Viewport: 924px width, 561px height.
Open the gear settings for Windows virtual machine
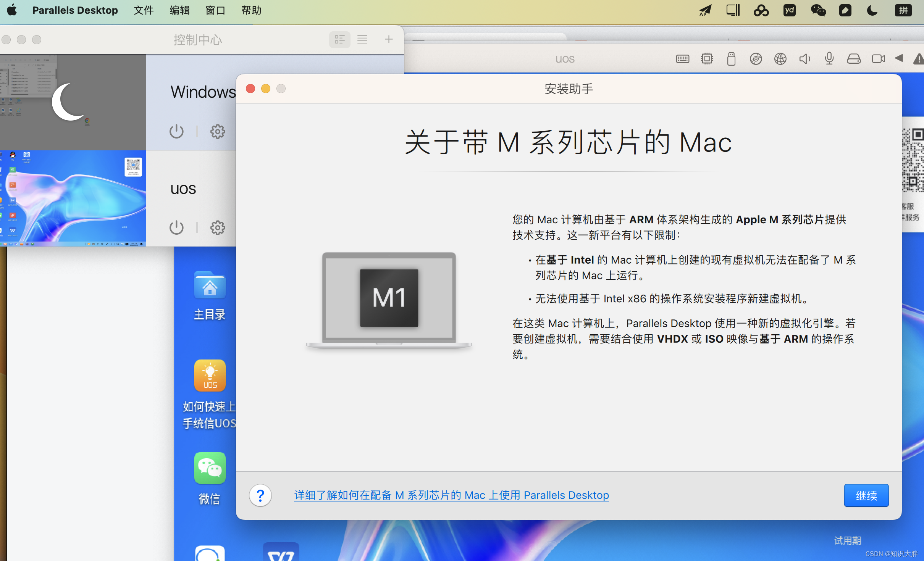[x=217, y=131]
